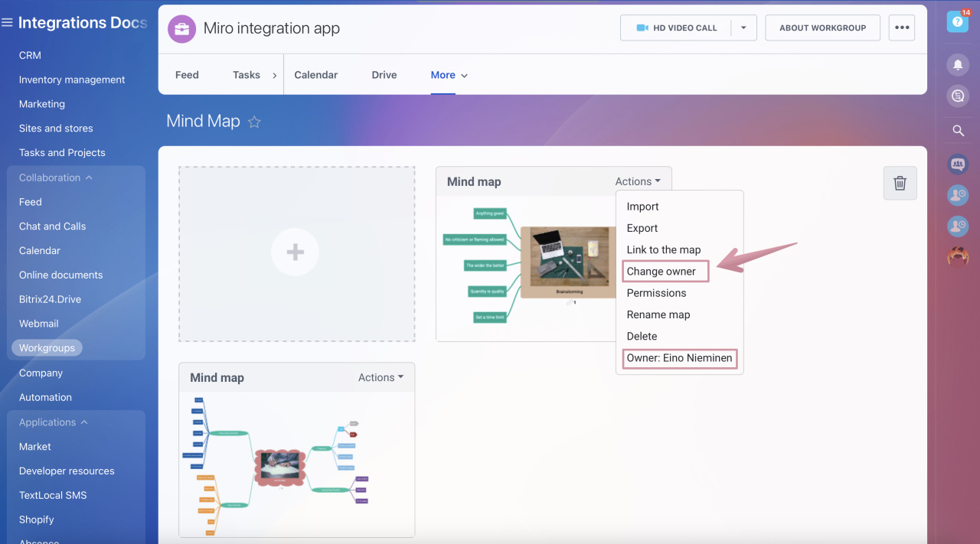Open the lower mind map thumbnail
The image size is (980, 544).
[x=297, y=464]
